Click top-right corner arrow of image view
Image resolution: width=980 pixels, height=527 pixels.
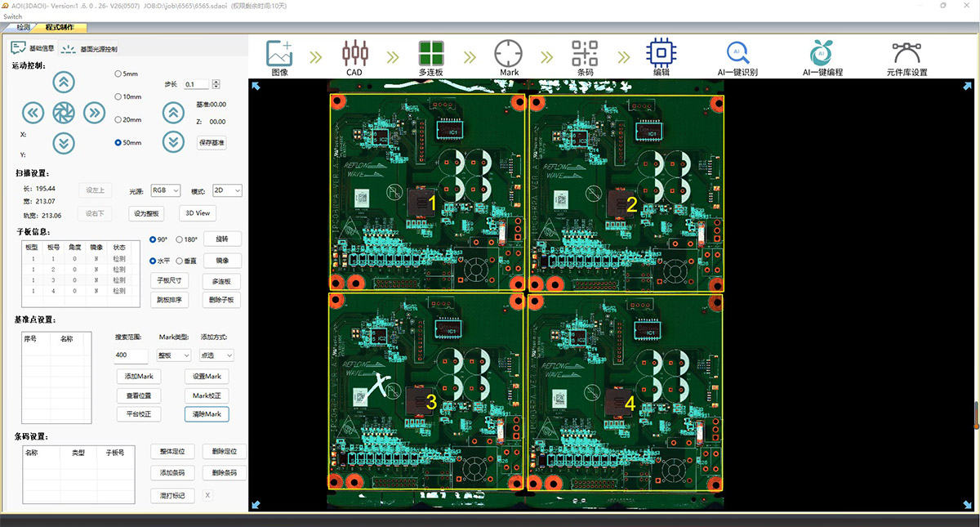tap(969, 86)
